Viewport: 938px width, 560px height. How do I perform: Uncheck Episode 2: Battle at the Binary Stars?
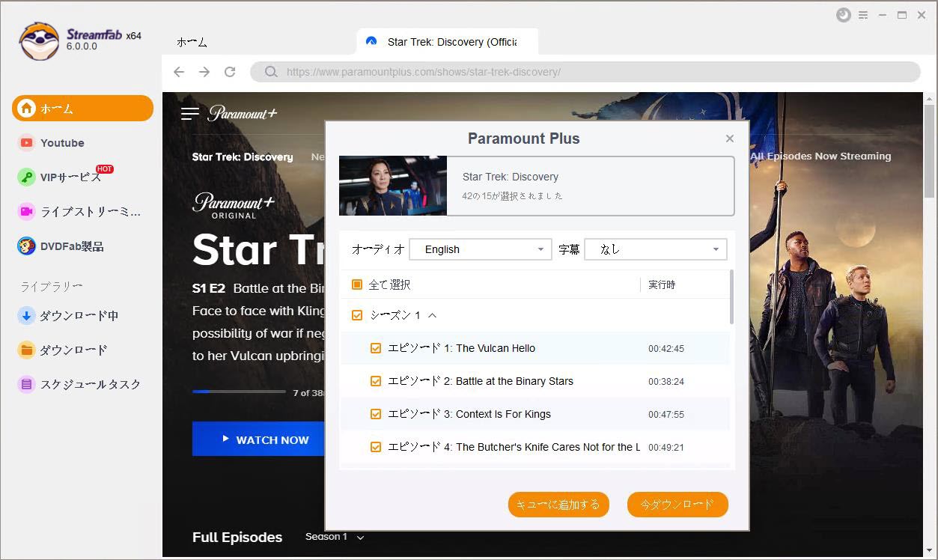point(376,381)
